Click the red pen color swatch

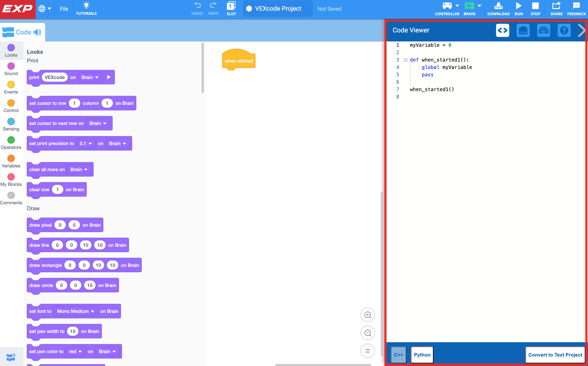pos(75,351)
